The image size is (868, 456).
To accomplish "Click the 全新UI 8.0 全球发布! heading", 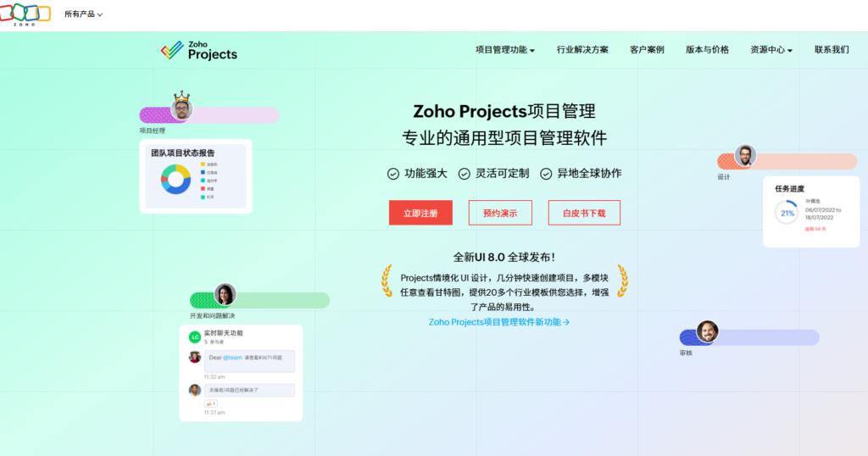I will [x=504, y=258].
